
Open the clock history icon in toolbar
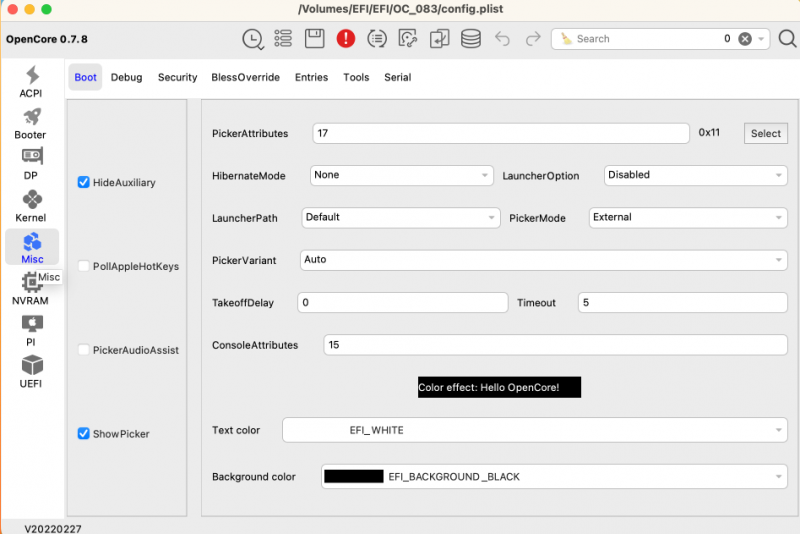(253, 39)
